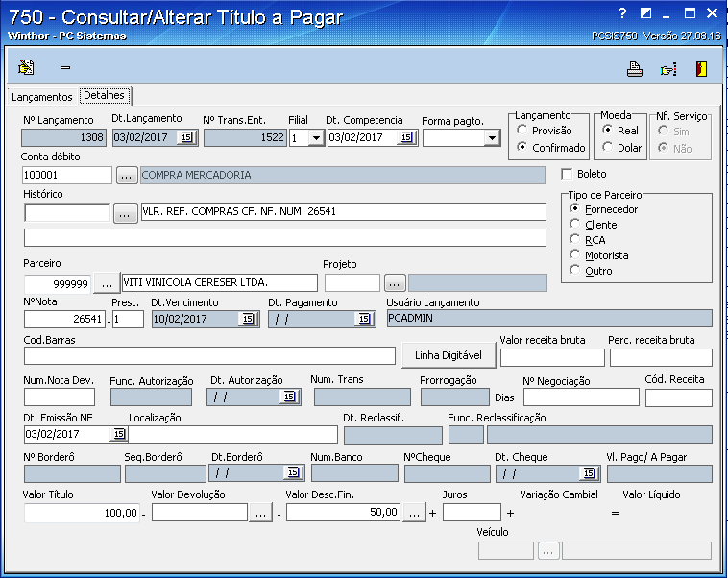
Task: Click the Conta débito code field
Action: pyautogui.click(x=67, y=175)
